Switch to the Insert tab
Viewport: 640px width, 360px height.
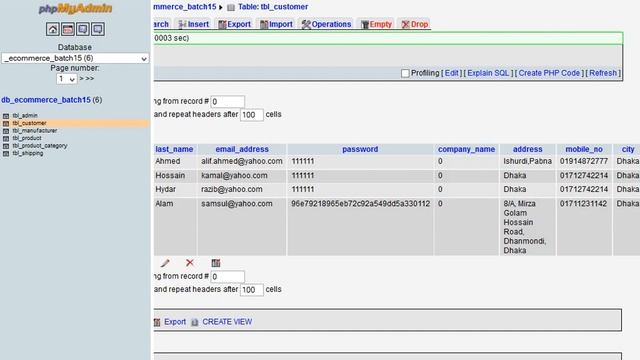point(194,24)
